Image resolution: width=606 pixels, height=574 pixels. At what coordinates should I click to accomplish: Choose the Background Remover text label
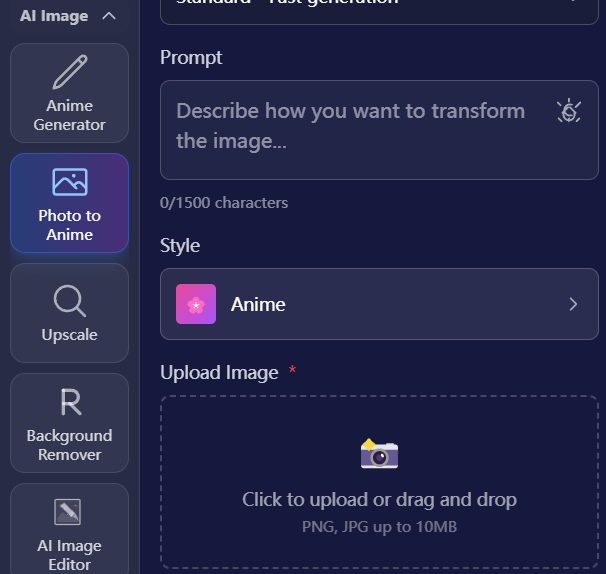[69, 445]
